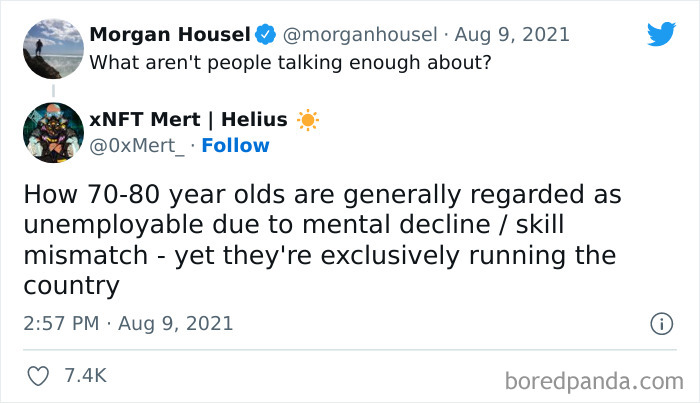
Task: Open the @morganhousel handle link
Action: click(361, 35)
